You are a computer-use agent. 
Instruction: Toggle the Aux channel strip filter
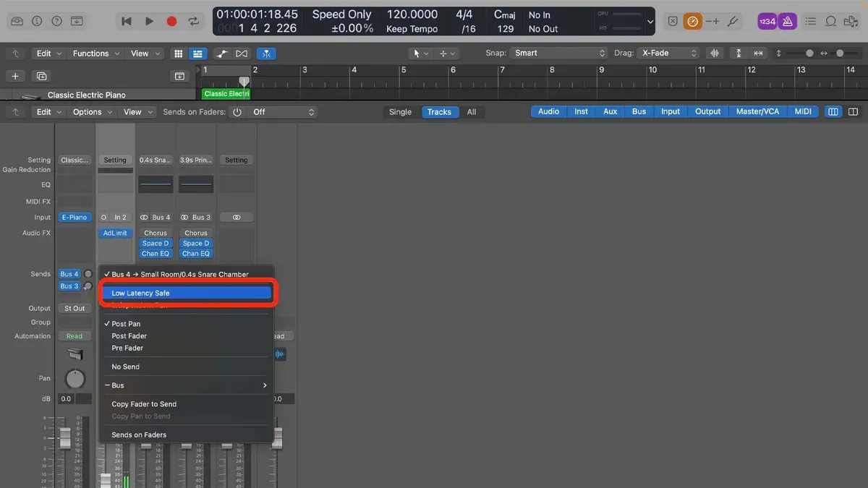click(610, 111)
